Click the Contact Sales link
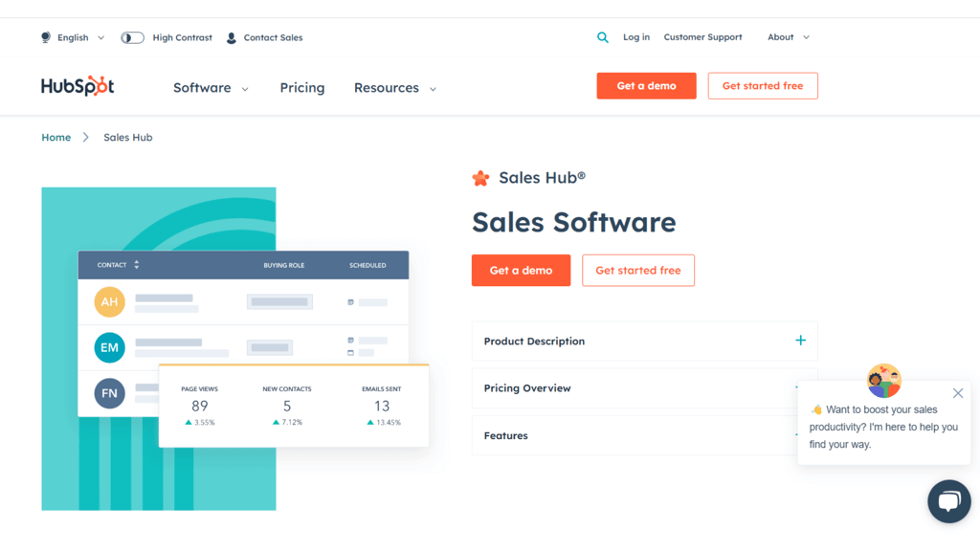The width and height of the screenshot is (980, 551). 273,37
